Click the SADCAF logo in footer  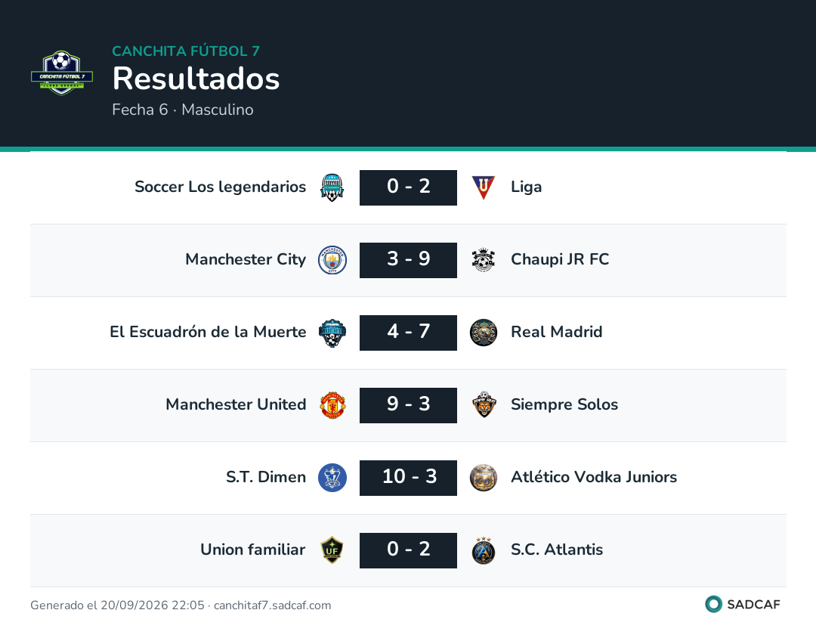(x=743, y=604)
